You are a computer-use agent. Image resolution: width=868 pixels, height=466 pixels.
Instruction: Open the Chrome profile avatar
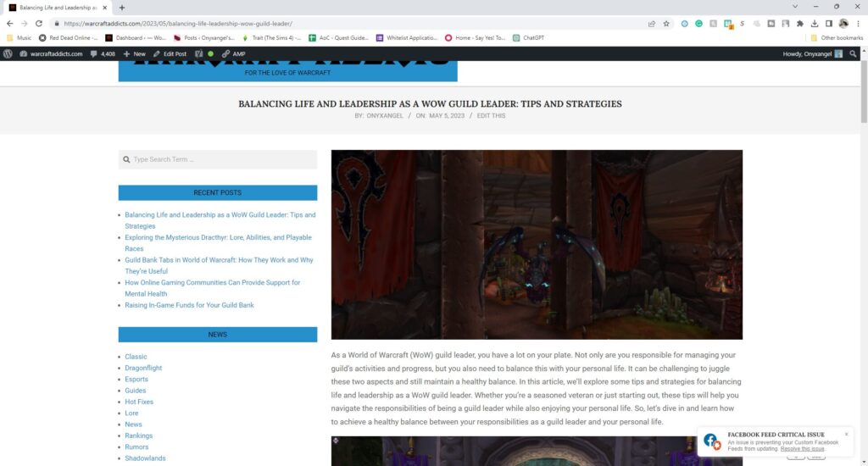(x=843, y=23)
